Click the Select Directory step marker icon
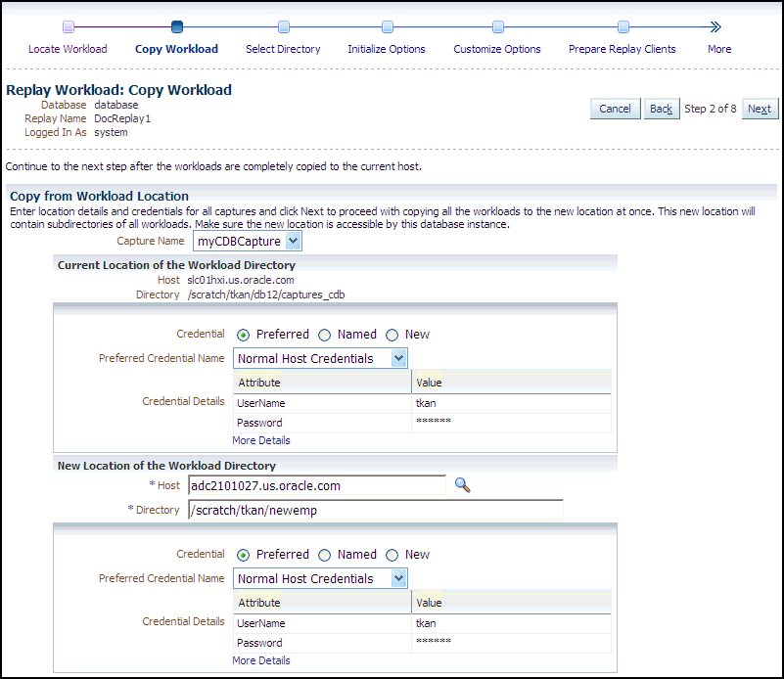Image resolution: width=784 pixels, height=679 pixels. coord(284,27)
